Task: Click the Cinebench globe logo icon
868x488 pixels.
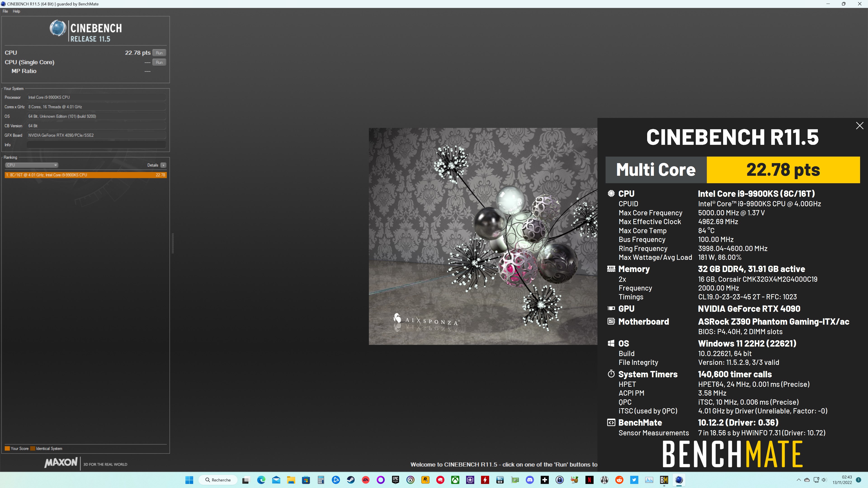Action: [x=58, y=28]
